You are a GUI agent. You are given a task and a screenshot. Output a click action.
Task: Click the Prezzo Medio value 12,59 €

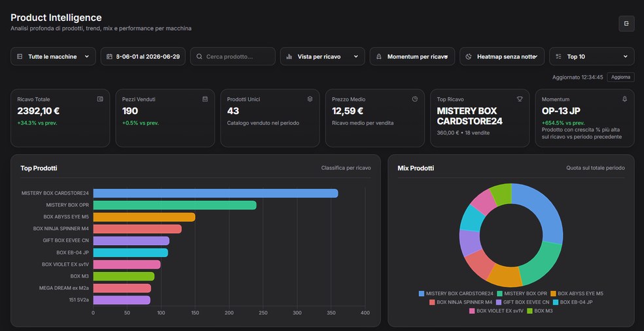click(x=348, y=111)
